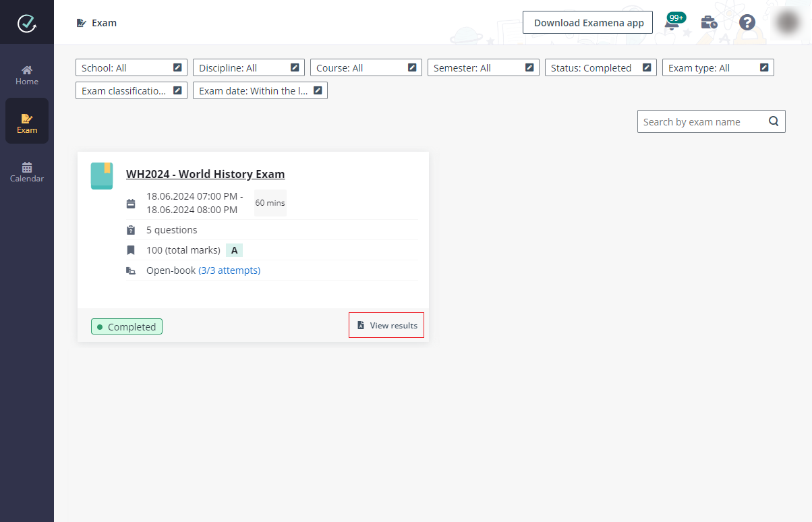
Task: Click the search magnifier icon
Action: click(x=774, y=121)
